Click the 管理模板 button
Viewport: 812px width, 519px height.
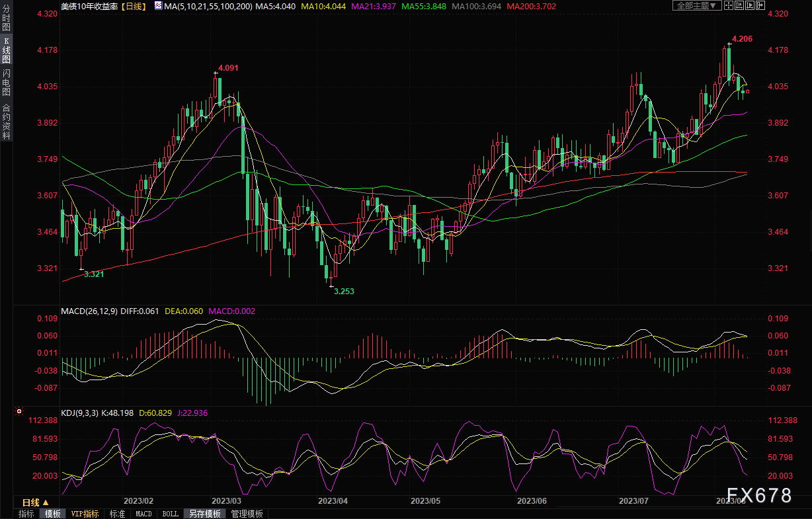click(x=247, y=514)
